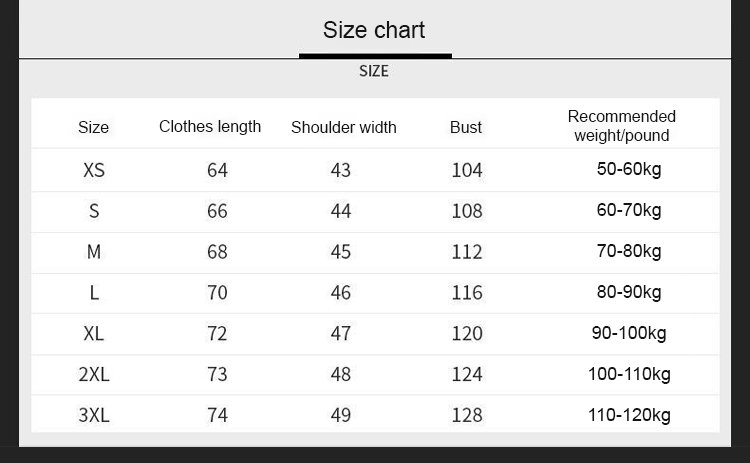
Task: Click the bust value 128
Action: [x=467, y=414]
